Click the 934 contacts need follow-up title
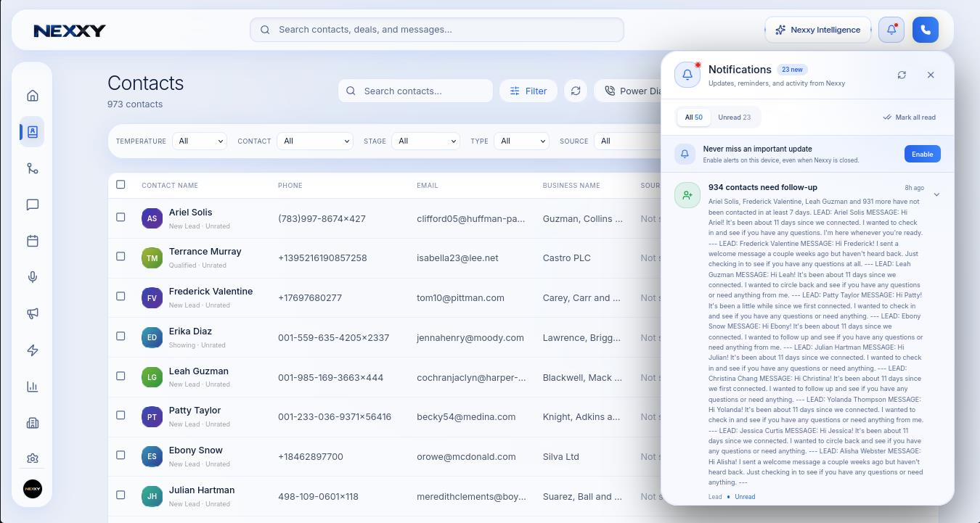This screenshot has height=523, width=980. 763,187
